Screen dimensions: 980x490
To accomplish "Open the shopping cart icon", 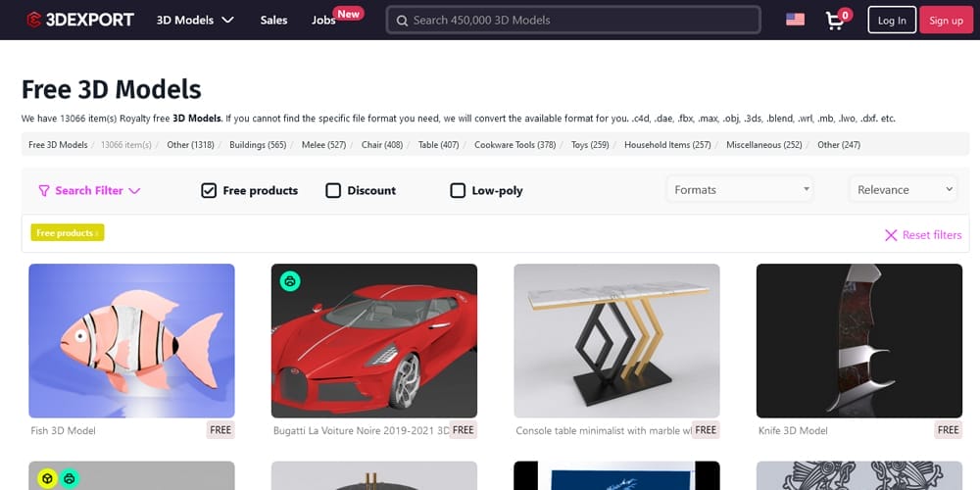I will tap(835, 20).
